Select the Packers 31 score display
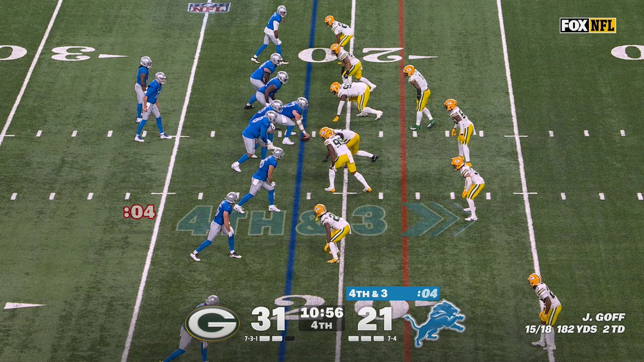Viewport: 644px width, 362px height. tap(268, 317)
